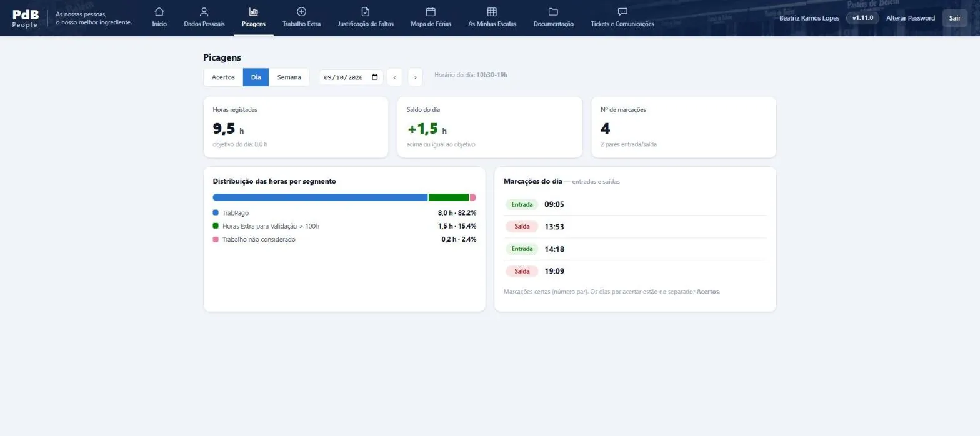Click the Trabalho Extra plus-circle icon

(x=301, y=11)
